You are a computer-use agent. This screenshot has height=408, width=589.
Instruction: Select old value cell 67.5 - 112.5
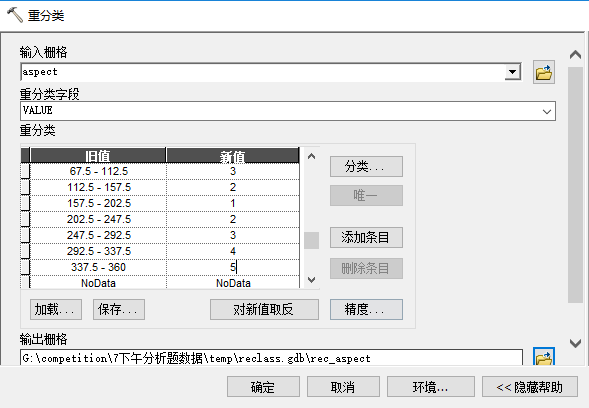[98, 171]
